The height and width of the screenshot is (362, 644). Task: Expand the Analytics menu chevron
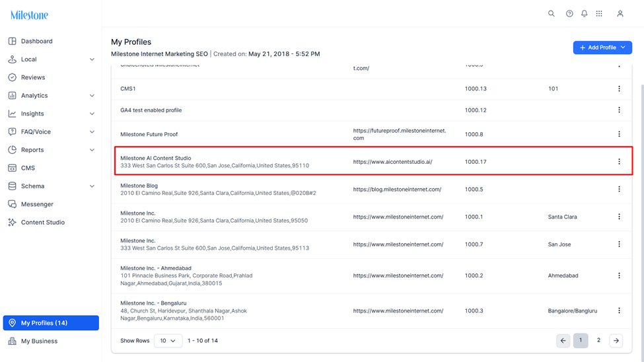tap(92, 95)
